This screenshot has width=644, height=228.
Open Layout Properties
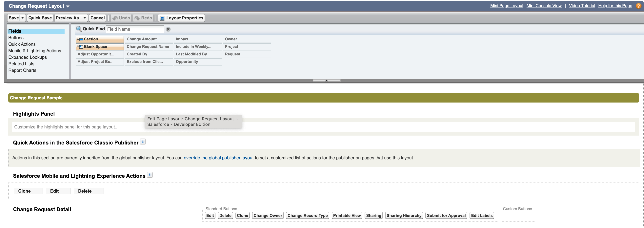click(182, 18)
